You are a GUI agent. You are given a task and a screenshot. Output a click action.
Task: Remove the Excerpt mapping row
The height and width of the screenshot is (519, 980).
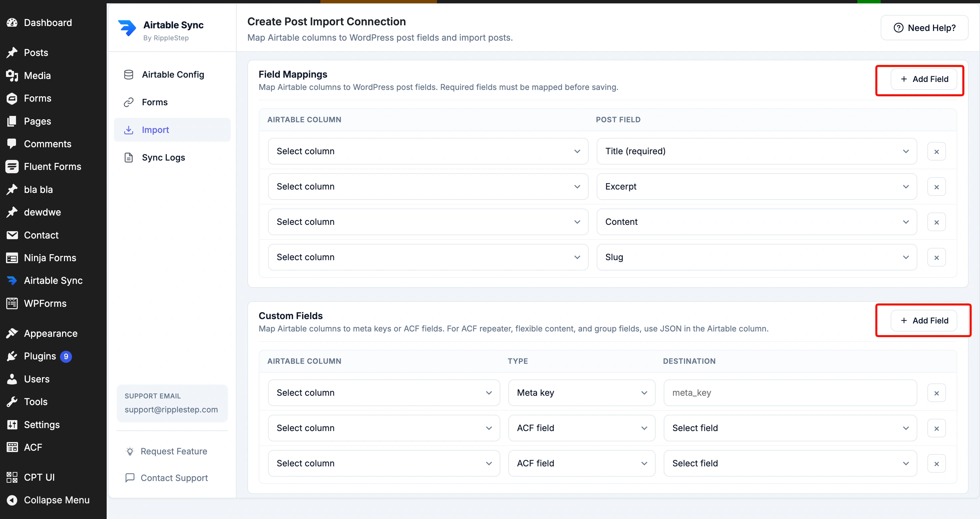tap(936, 187)
